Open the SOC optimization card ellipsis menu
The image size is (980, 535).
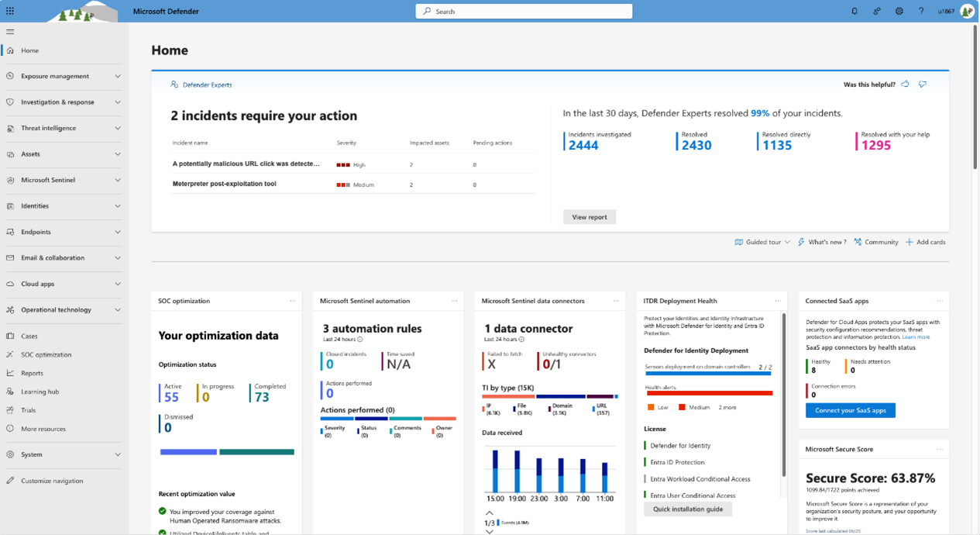pyautogui.click(x=292, y=301)
